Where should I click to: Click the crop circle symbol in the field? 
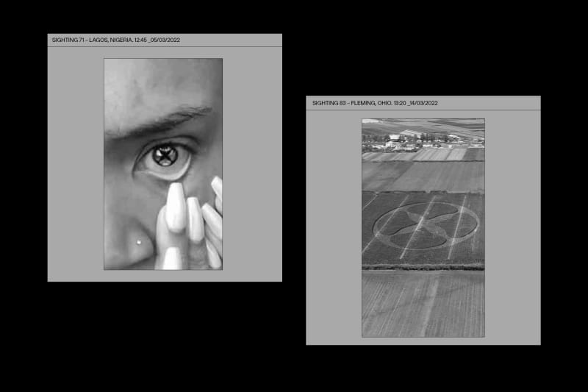pyautogui.click(x=425, y=226)
